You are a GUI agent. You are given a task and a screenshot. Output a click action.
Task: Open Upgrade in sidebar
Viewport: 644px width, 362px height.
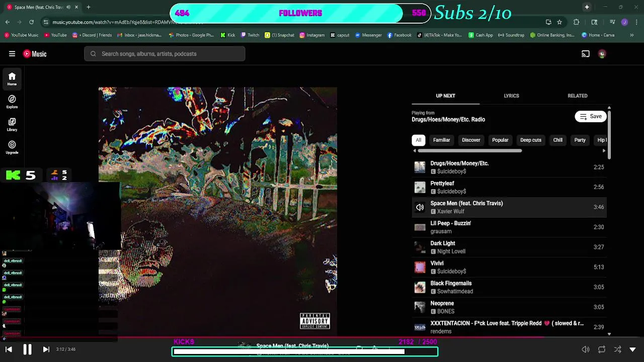point(12,147)
